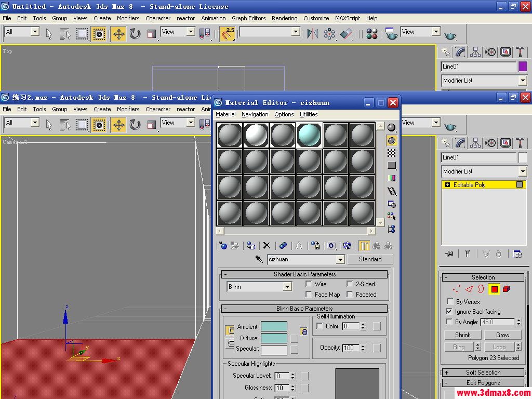The width and height of the screenshot is (532, 399).
Task: Click Put to Library icon
Action: tap(315, 245)
